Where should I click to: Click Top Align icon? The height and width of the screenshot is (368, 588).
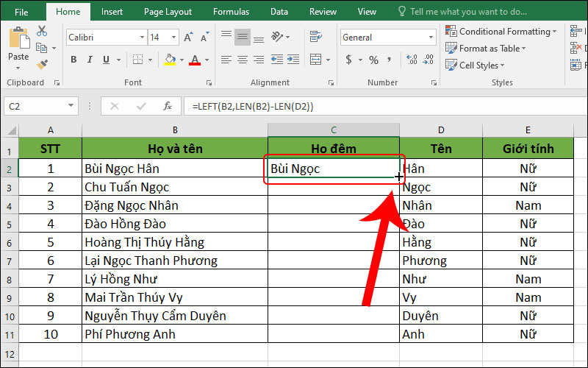click(x=226, y=36)
